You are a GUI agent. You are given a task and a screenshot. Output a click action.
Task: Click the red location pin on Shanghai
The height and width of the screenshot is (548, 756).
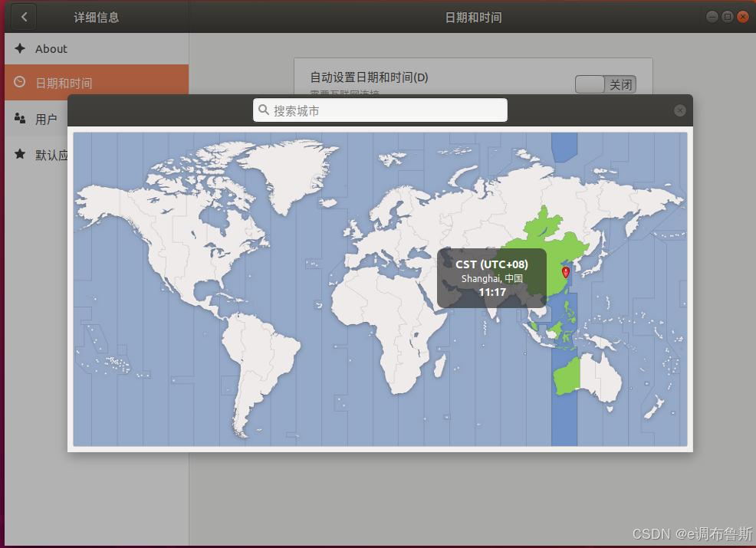[x=566, y=272]
